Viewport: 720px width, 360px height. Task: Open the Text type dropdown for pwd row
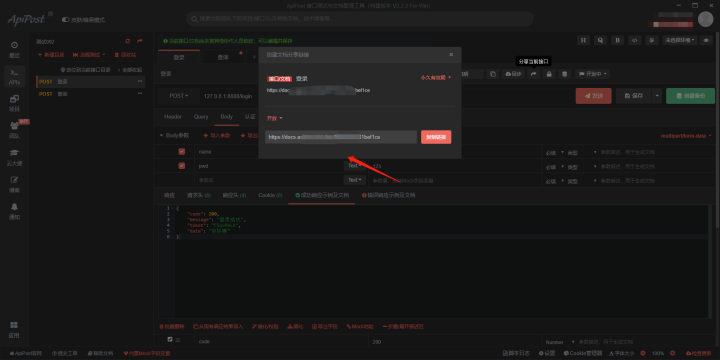click(x=354, y=166)
